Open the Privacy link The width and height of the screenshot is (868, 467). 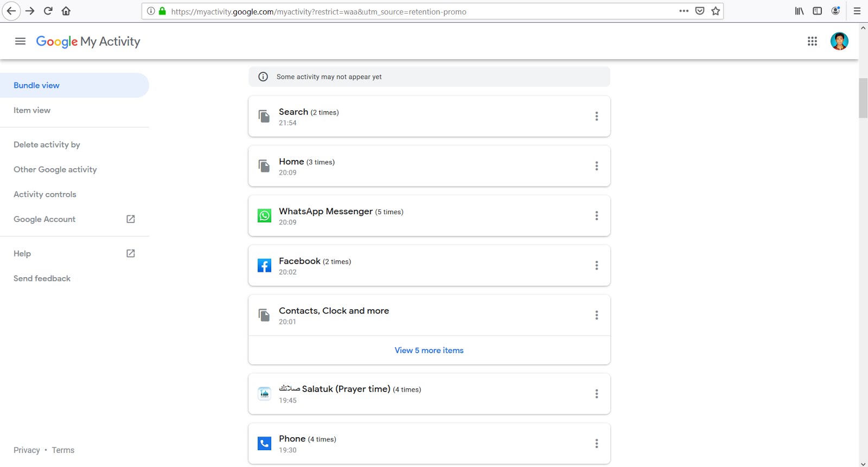27,450
